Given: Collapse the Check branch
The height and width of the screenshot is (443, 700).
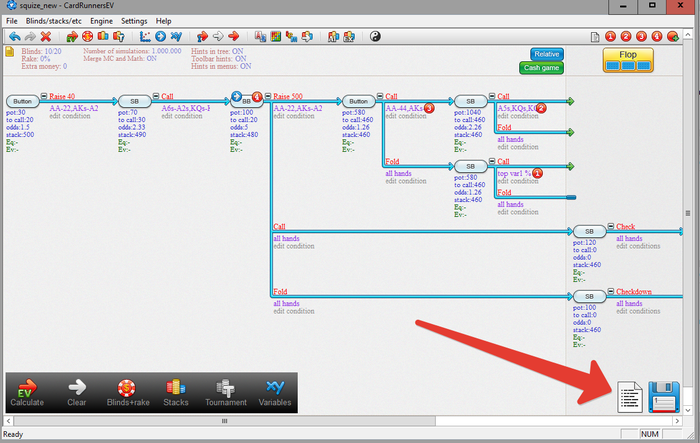Looking at the screenshot, I should [611, 226].
